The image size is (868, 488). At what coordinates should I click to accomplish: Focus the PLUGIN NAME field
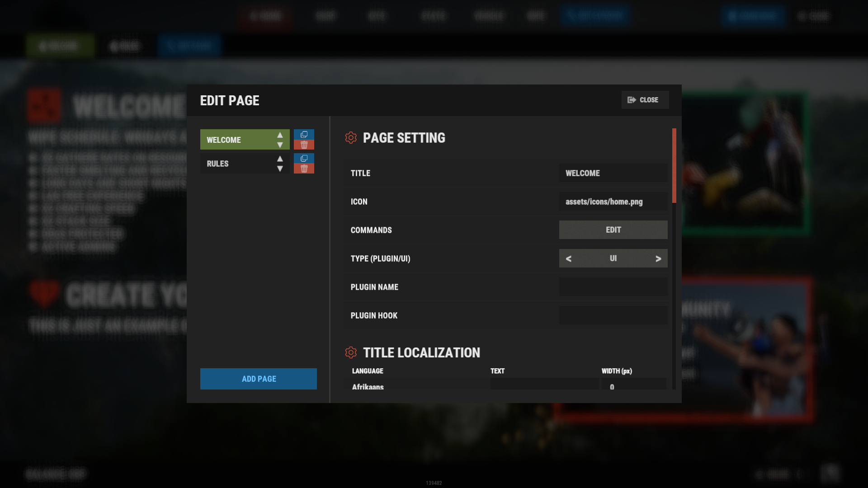(613, 287)
